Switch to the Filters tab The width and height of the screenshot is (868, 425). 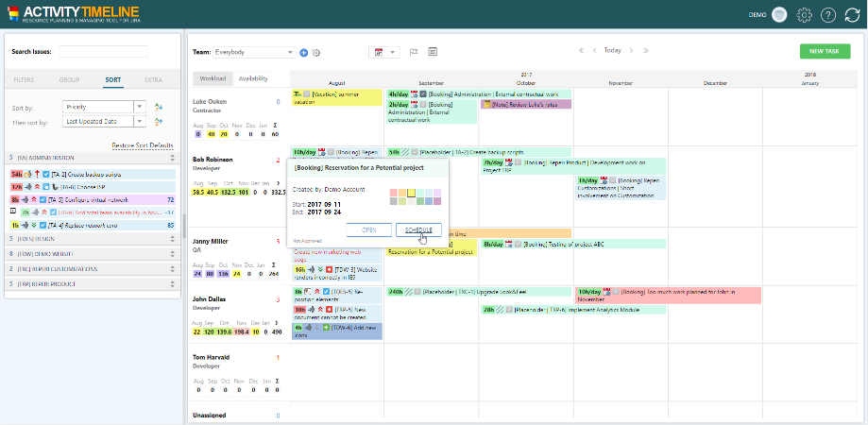point(24,80)
